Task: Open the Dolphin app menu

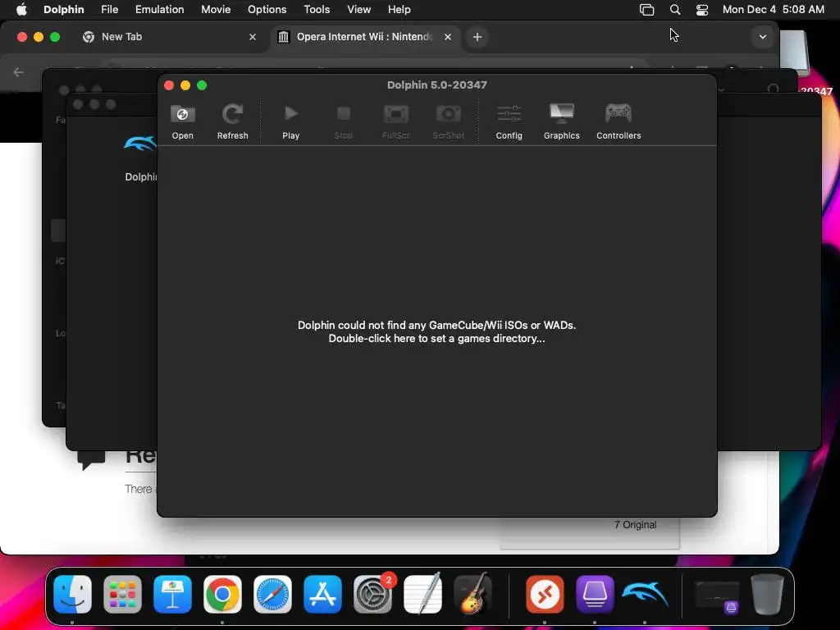Action: (64, 10)
